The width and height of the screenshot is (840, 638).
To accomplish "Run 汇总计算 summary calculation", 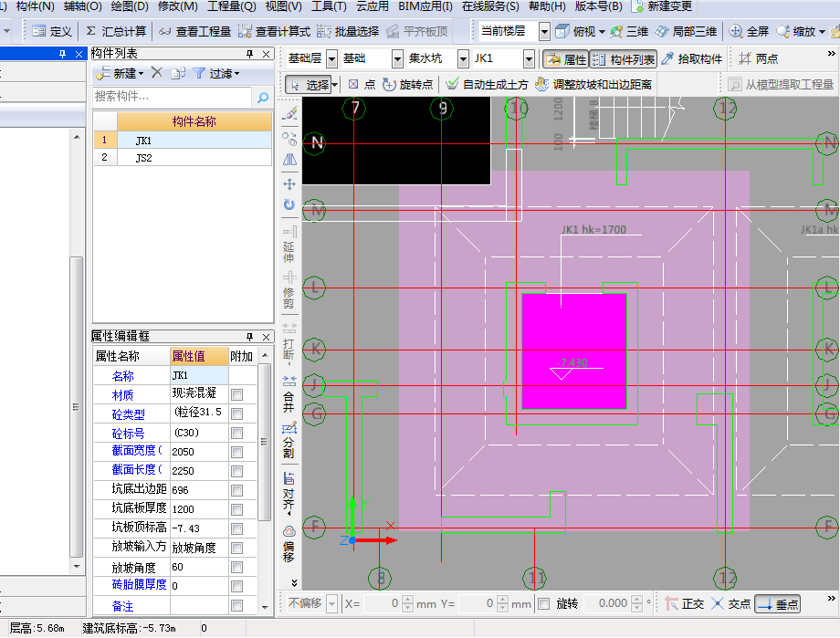I will 116,32.
